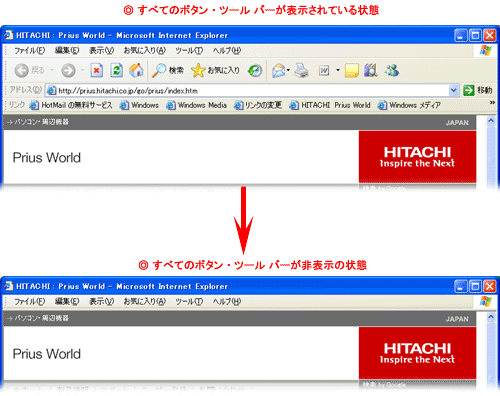Click the Stop (red X) toolbar icon

pyautogui.click(x=97, y=70)
